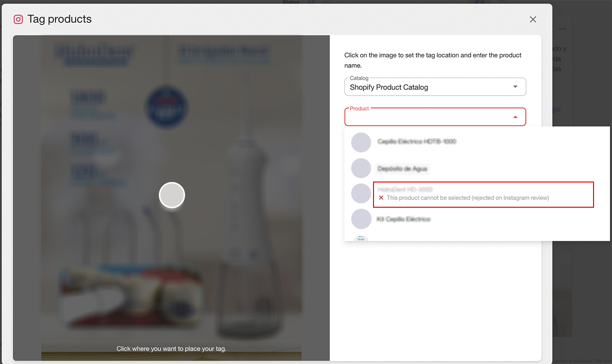The image size is (612, 364).
Task: Select the partially visible fifth product thumbnail
Action: [361, 238]
